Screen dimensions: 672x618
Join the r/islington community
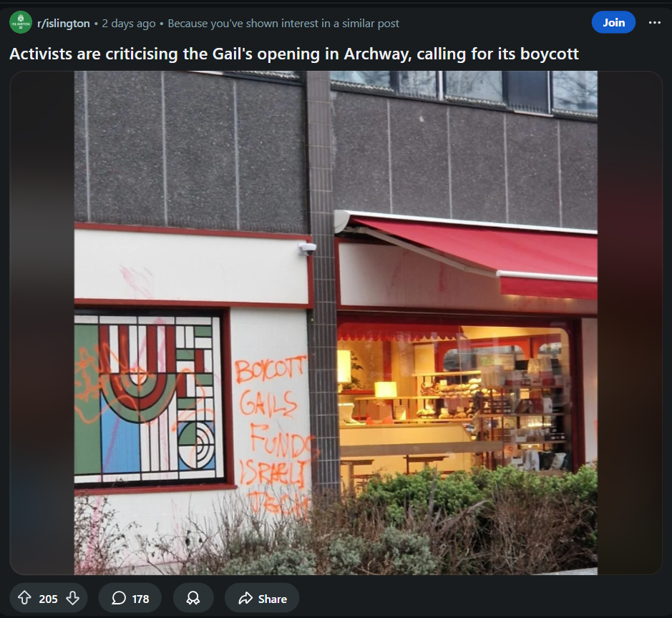[613, 22]
